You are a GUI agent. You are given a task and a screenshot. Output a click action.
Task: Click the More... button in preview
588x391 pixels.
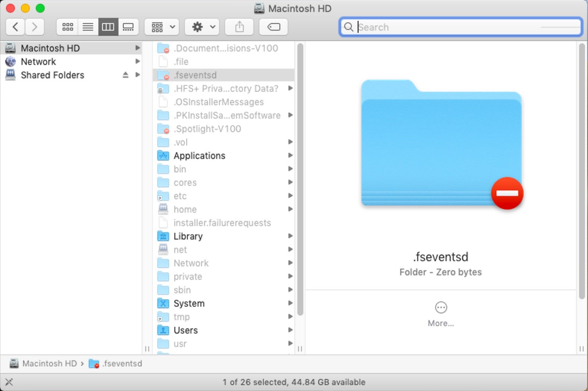click(x=441, y=314)
